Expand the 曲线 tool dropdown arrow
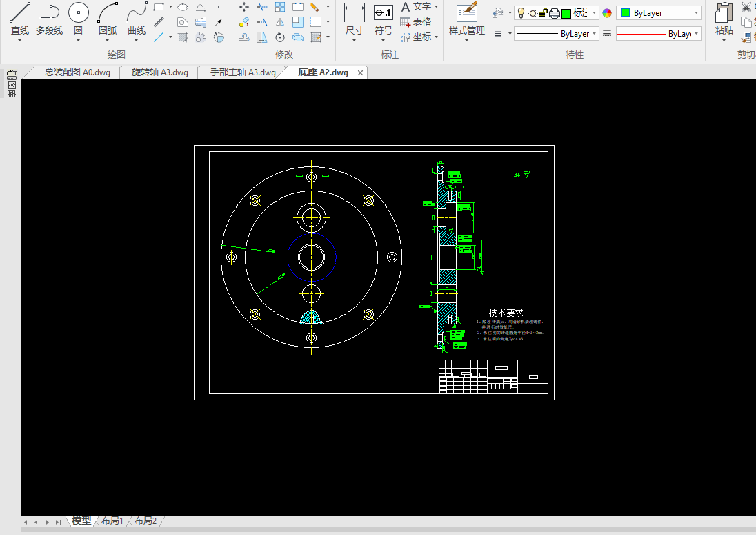Screen dimensions: 756x535 point(137,41)
